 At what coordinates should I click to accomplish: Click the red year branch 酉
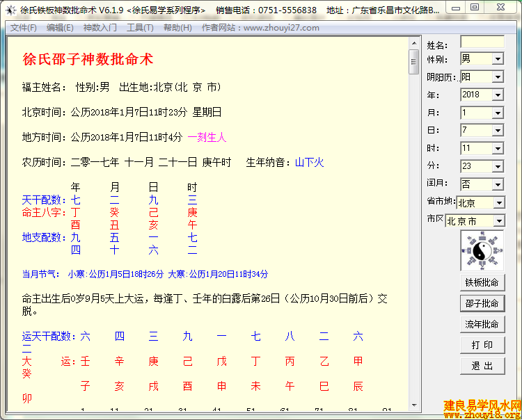point(76,225)
